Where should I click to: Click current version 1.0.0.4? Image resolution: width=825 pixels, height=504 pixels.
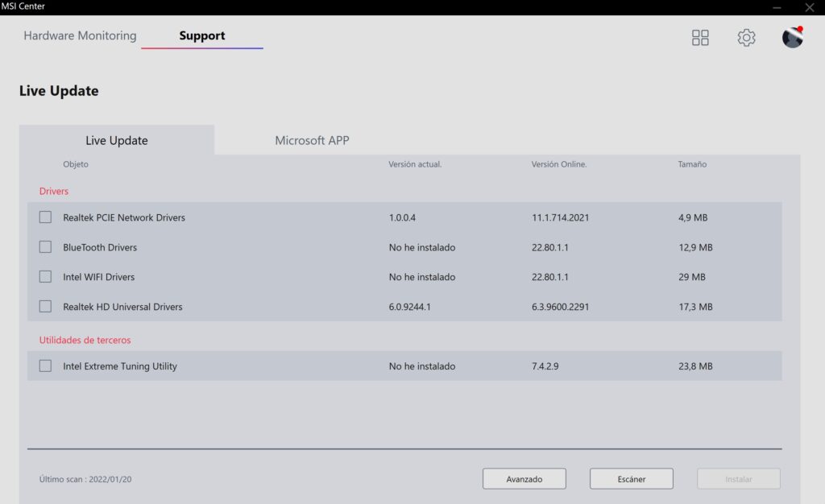(402, 217)
